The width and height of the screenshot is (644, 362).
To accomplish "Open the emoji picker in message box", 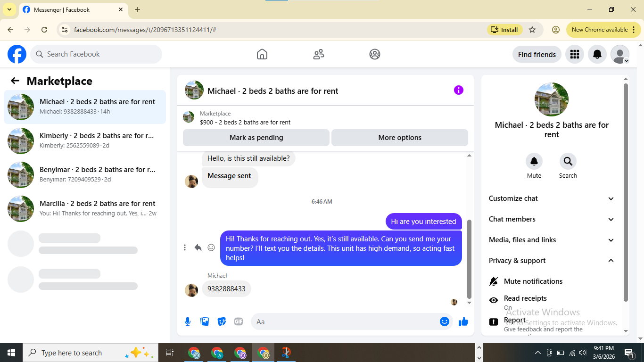I will point(444,321).
